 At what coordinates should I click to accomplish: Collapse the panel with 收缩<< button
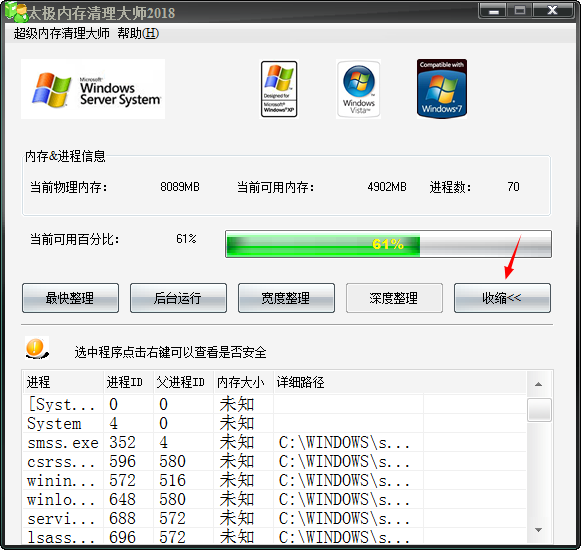click(502, 298)
